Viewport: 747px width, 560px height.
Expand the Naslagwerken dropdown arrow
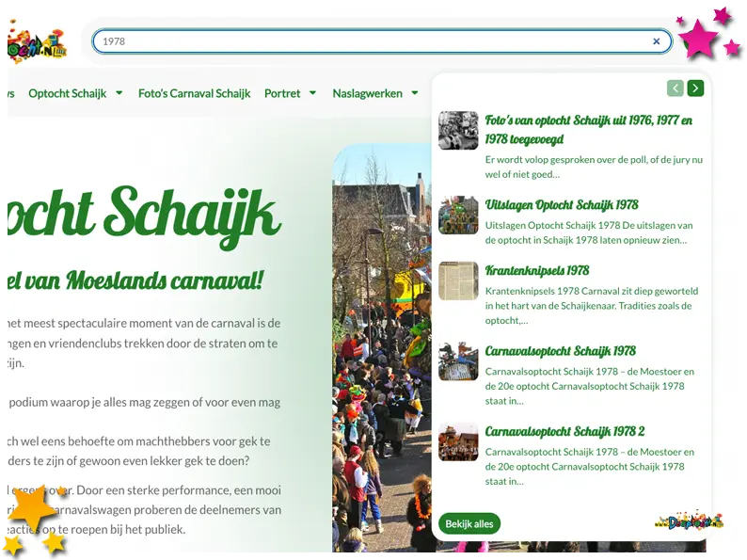pyautogui.click(x=415, y=93)
